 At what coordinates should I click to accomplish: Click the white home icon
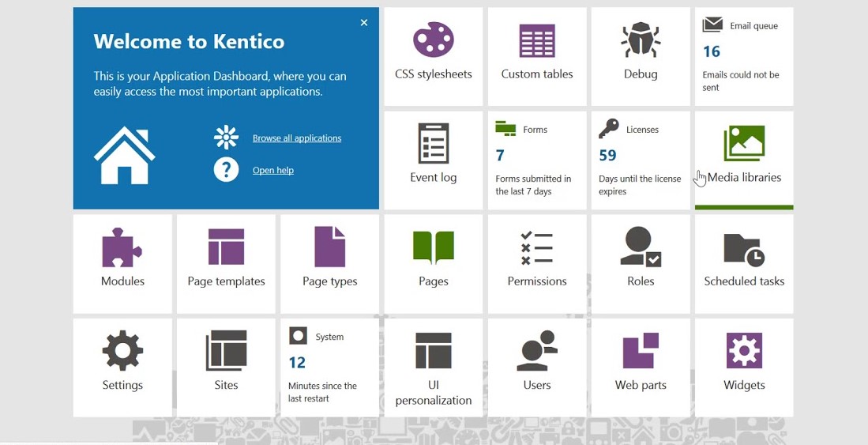tap(125, 155)
